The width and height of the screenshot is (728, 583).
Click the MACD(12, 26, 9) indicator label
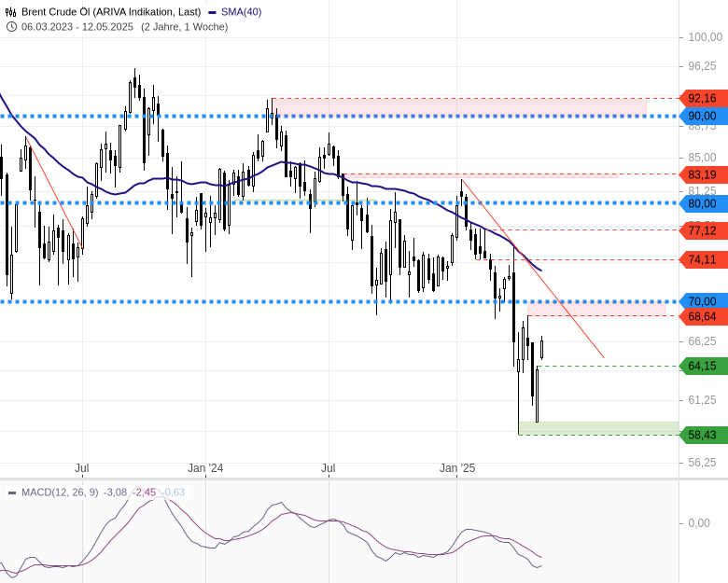tap(60, 492)
